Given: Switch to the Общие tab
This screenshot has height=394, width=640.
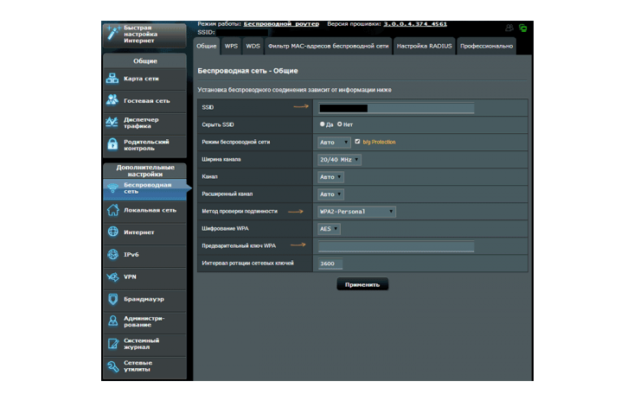Looking at the screenshot, I should pos(207,46).
